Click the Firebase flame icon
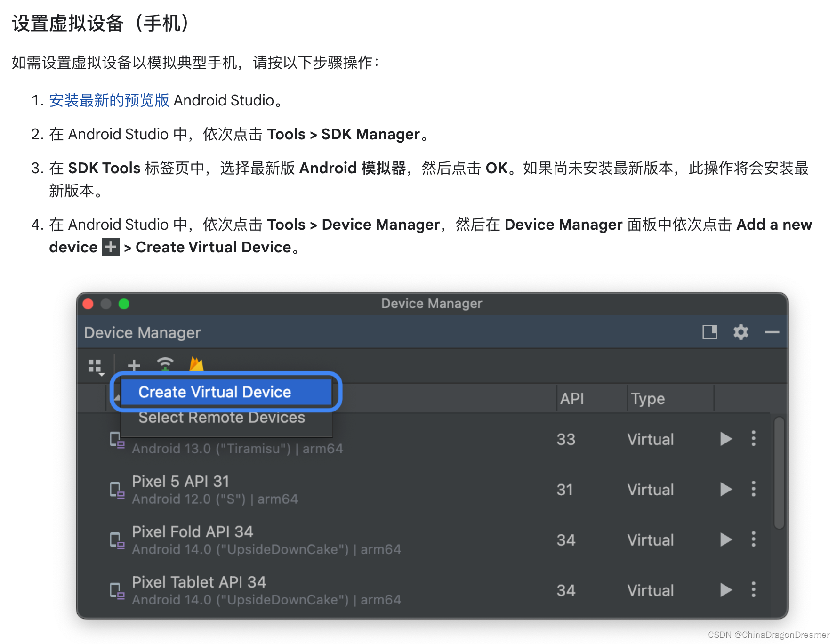837x644 pixels. click(196, 364)
